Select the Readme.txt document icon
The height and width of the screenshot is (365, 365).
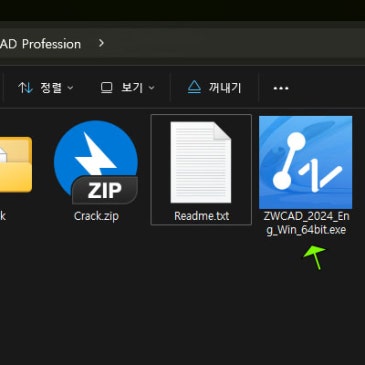201,162
